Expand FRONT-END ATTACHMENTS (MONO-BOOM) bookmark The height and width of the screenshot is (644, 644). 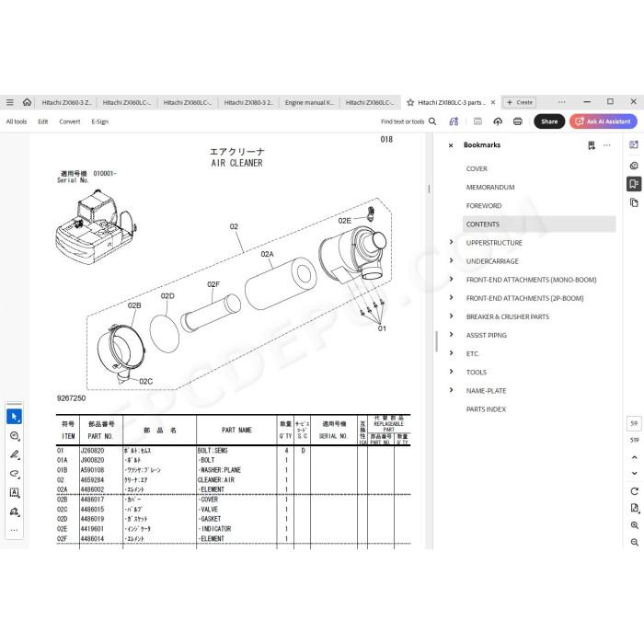pyautogui.click(x=452, y=279)
